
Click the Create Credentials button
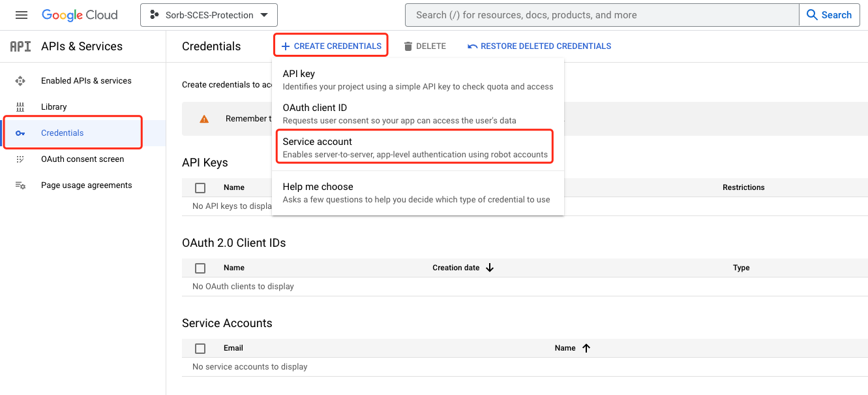click(331, 45)
